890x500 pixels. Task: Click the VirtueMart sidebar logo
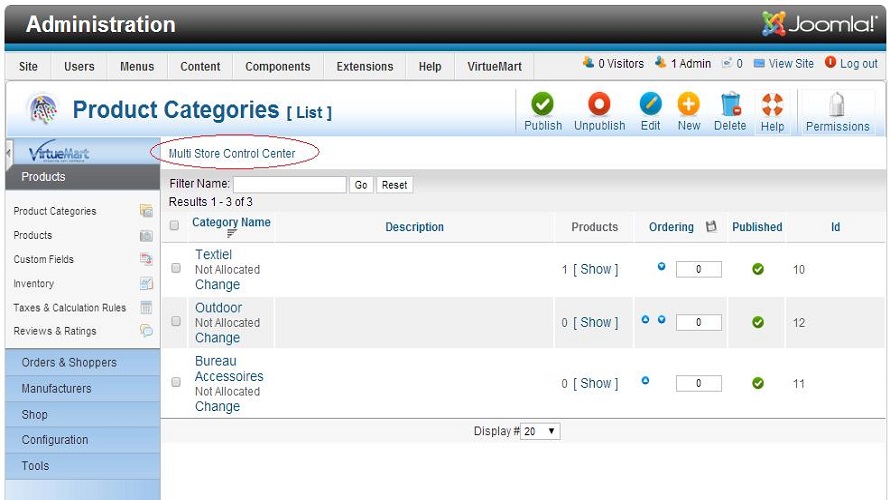[59, 152]
